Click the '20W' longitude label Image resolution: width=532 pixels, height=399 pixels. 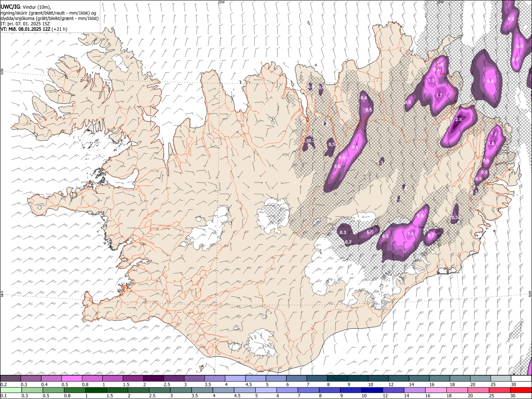pos(221,2)
